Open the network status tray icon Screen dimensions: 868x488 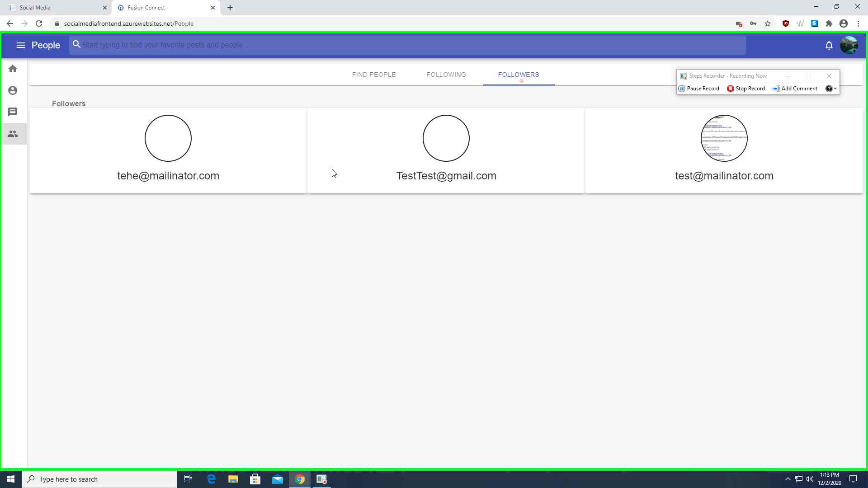coord(798,479)
